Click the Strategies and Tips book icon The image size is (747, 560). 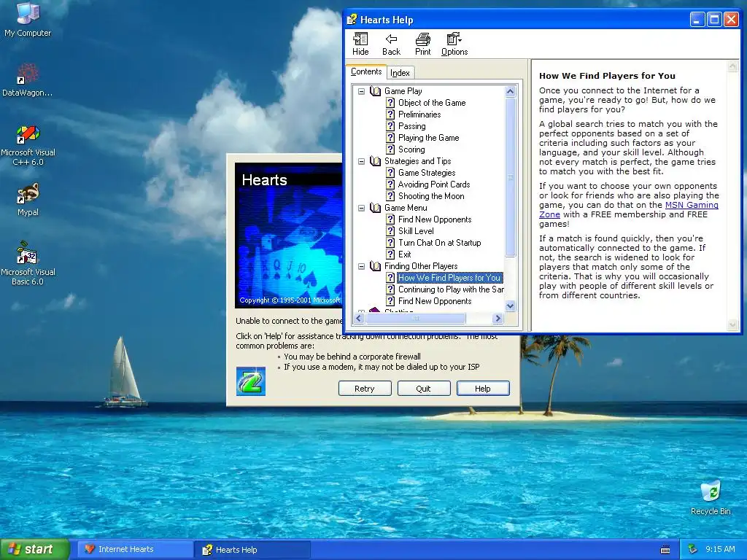coord(376,161)
